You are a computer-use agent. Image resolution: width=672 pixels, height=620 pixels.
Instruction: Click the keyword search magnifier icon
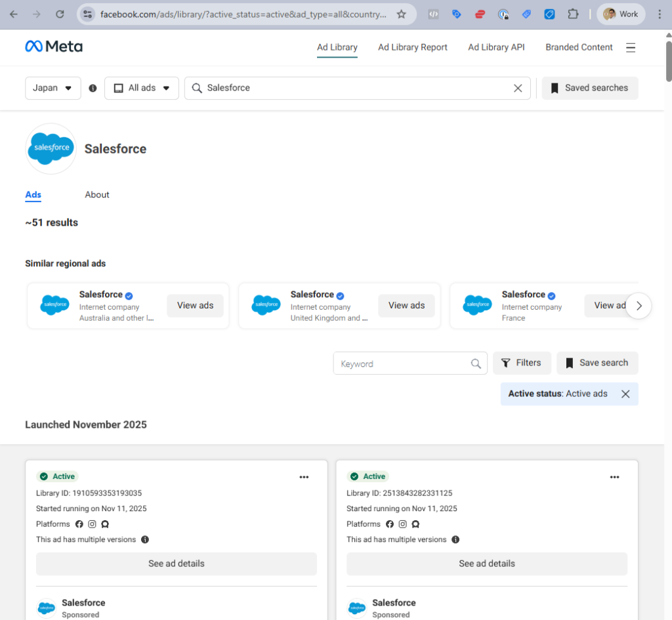click(x=476, y=363)
